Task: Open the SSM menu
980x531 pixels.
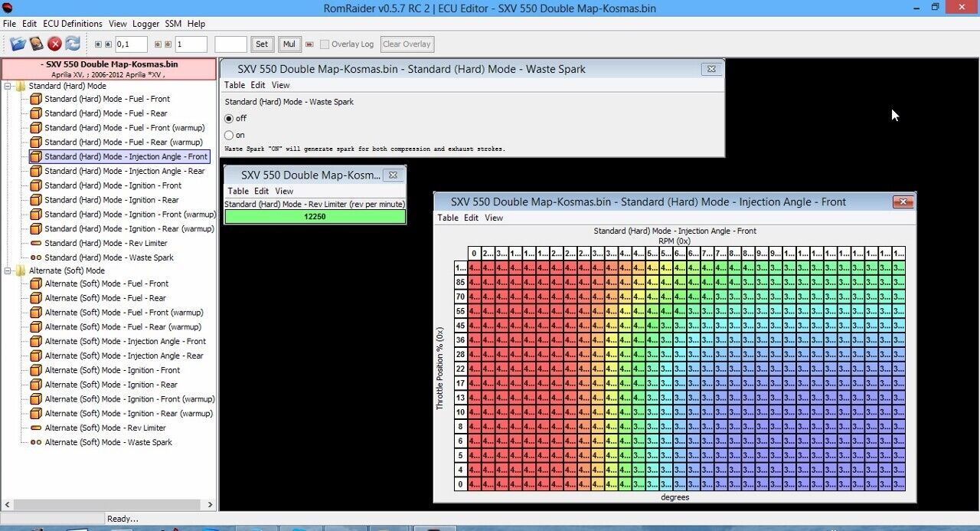Action: [x=173, y=24]
